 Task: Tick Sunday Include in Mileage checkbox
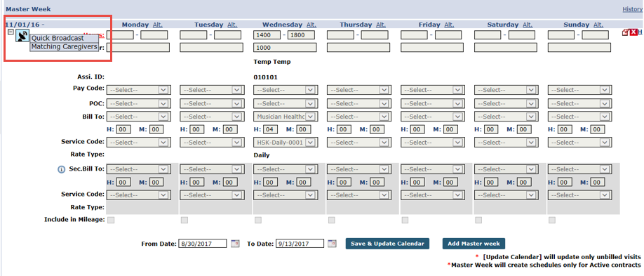click(x=552, y=220)
